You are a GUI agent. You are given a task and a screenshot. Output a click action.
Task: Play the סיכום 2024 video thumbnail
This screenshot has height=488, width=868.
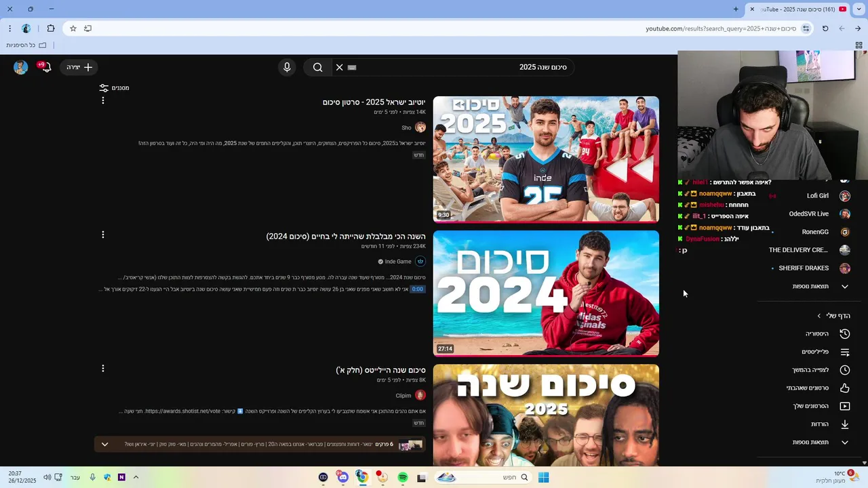click(546, 293)
